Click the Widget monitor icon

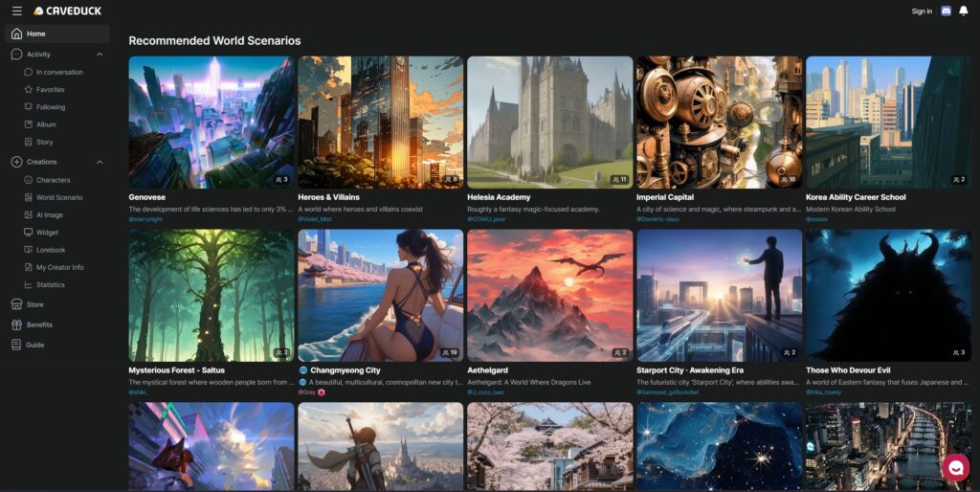(x=28, y=232)
